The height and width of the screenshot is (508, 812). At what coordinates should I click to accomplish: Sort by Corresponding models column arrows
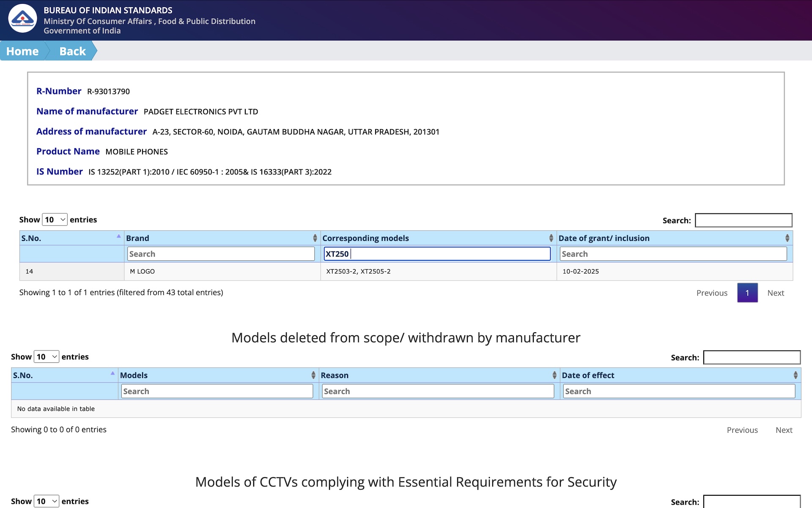click(x=551, y=238)
